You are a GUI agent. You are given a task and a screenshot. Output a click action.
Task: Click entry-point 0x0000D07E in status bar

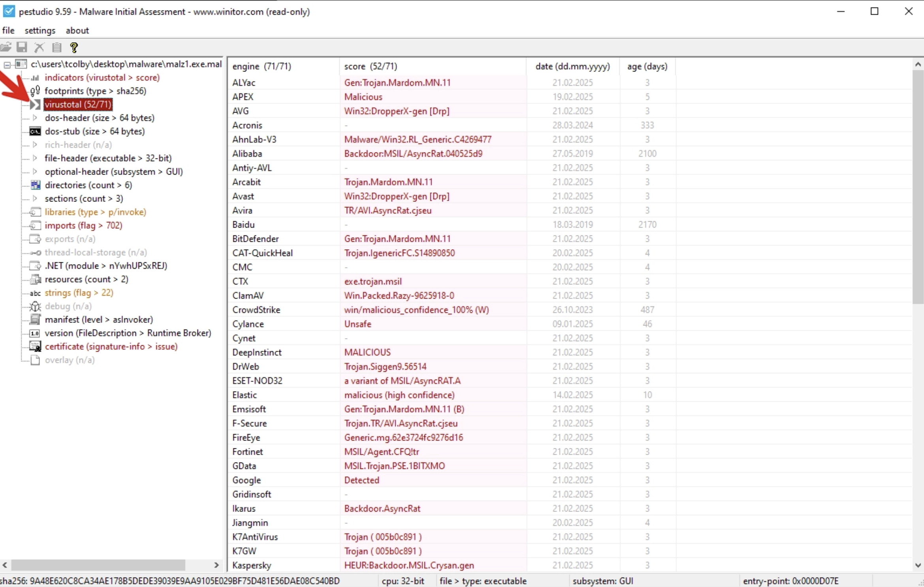pyautogui.click(x=791, y=581)
